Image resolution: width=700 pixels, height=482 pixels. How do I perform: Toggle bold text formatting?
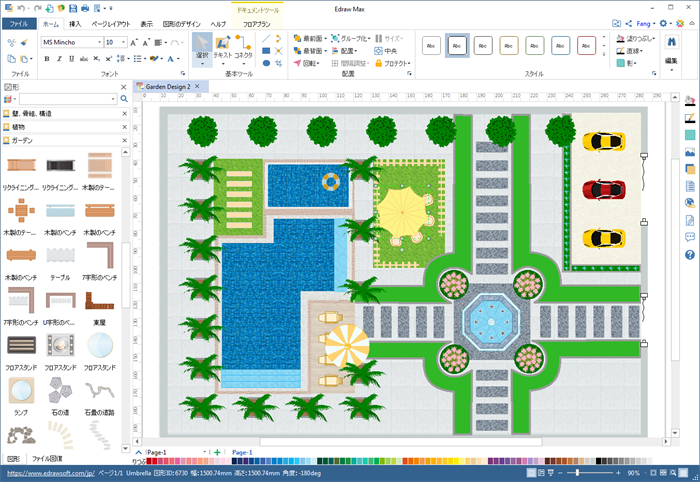coord(46,59)
